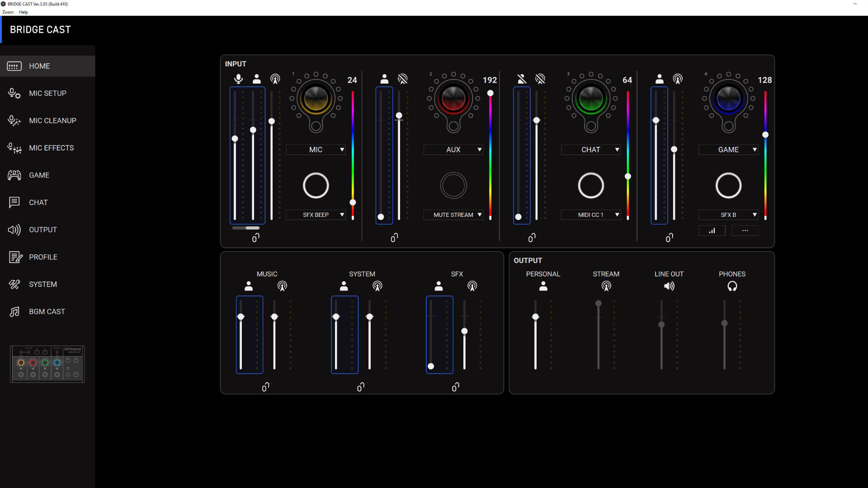This screenshot has height=488, width=868.
Task: Open the MIC source dropdown
Action: [x=316, y=150]
